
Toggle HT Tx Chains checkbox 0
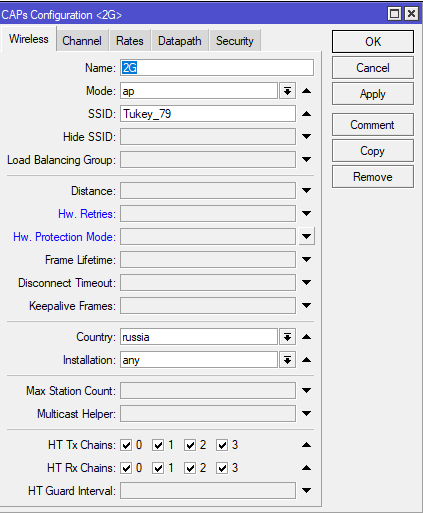(126, 445)
